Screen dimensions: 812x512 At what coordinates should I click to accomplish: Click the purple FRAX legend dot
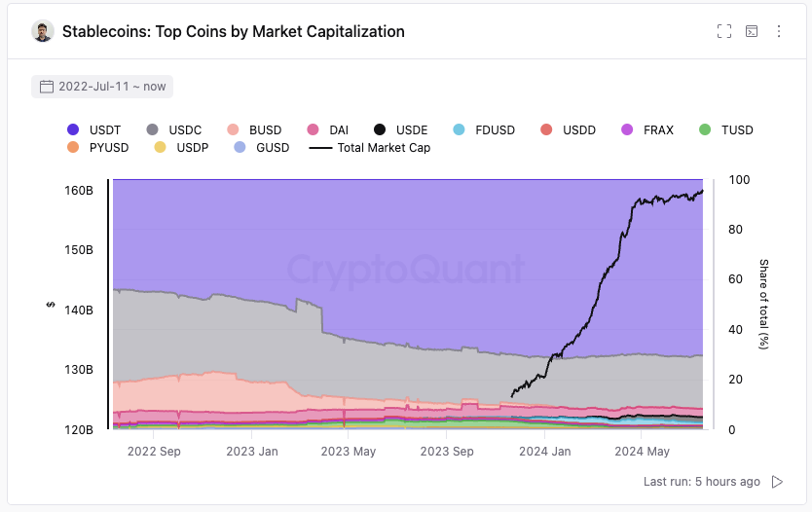pos(627,129)
